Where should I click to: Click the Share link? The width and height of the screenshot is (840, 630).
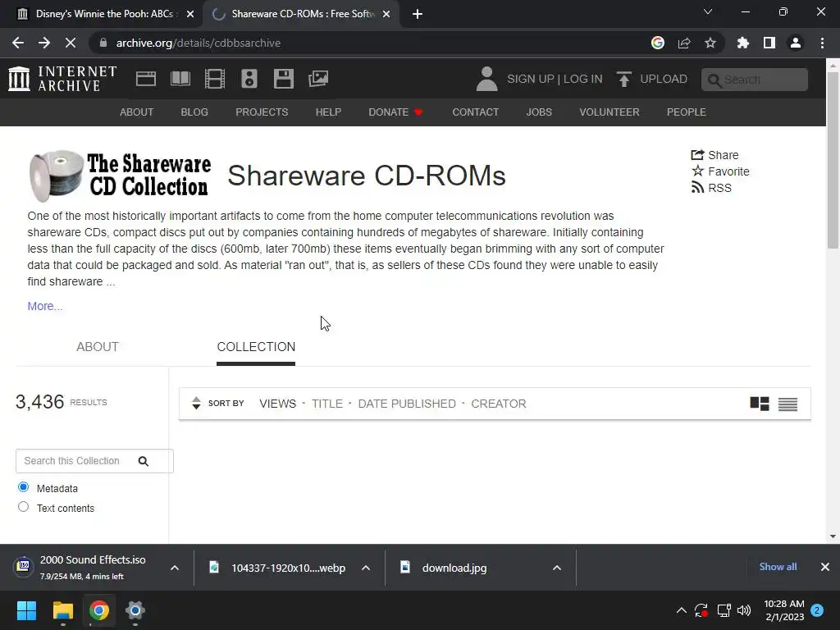point(714,155)
